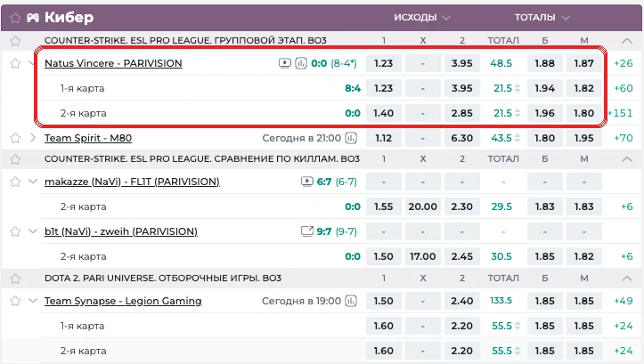The image size is (644, 364).
Task: Adjust 21.5 total stepper on NaVi 1-я карта
Action: click(x=518, y=88)
